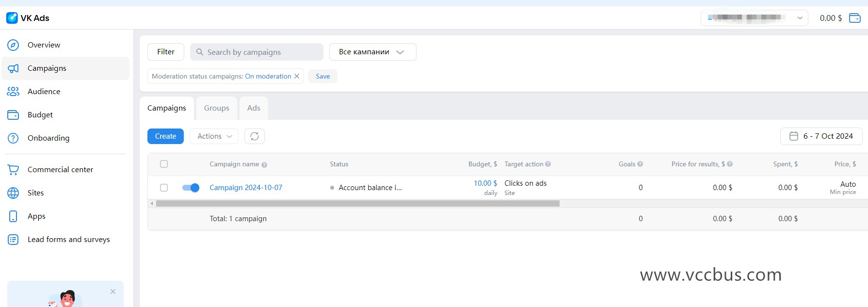Open the account selector dropdown
868x307 pixels.
click(754, 18)
